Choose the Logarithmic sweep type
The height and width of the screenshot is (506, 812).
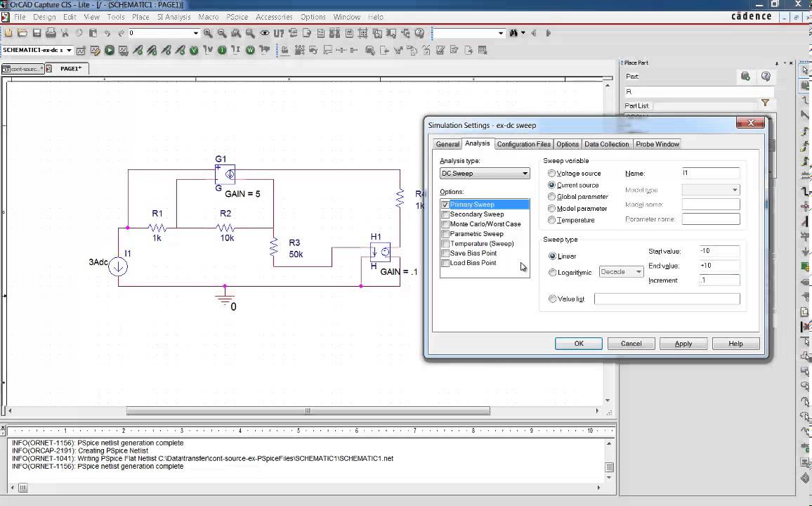click(x=553, y=273)
